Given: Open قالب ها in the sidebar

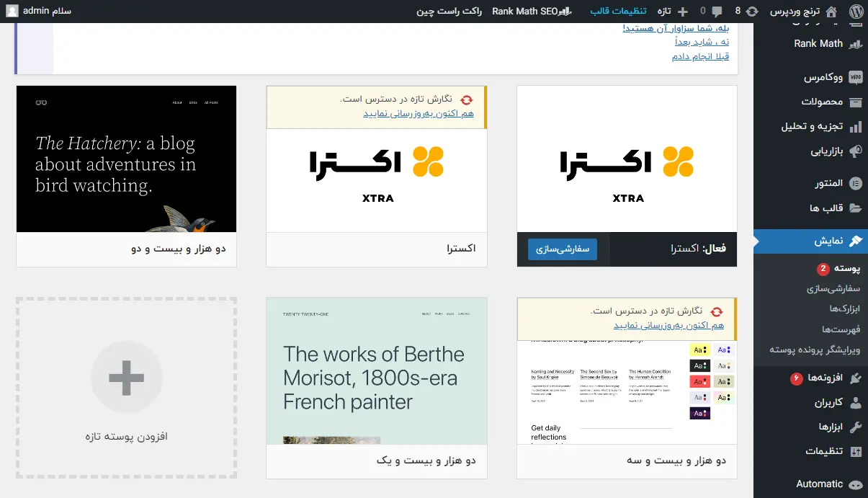Looking at the screenshot, I should pyautogui.click(x=826, y=208).
